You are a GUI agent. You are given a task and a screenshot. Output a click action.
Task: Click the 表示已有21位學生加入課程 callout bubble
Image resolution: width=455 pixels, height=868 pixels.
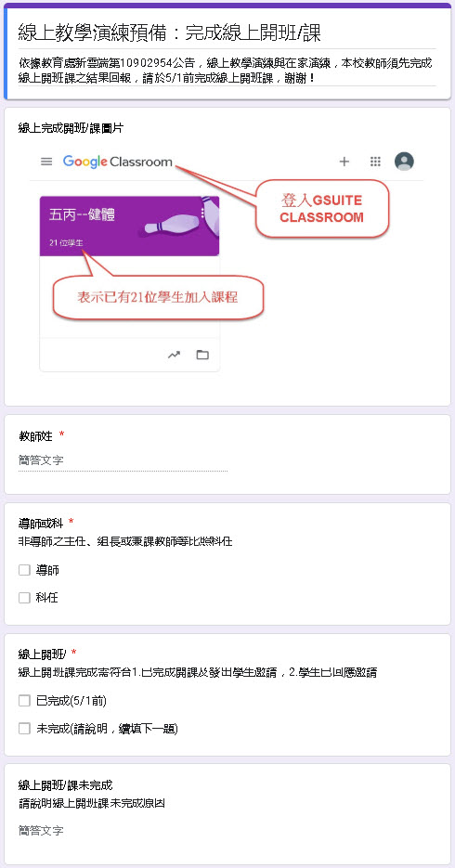[x=157, y=298]
